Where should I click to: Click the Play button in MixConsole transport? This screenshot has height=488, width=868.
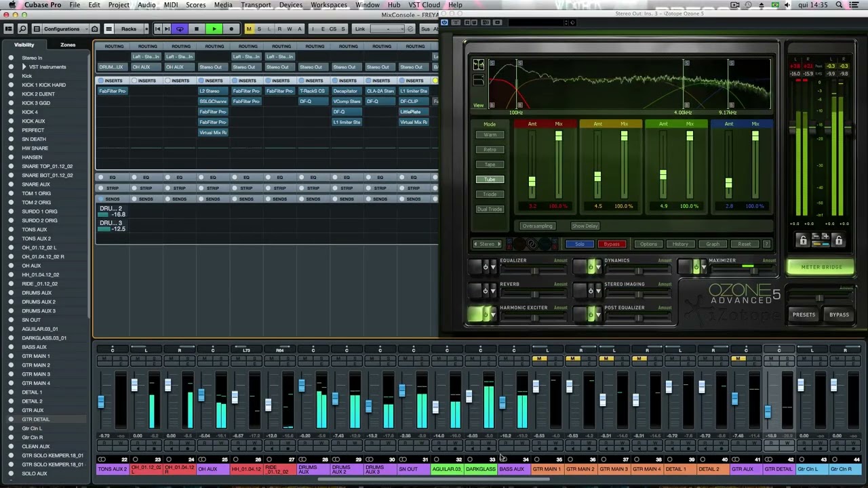[214, 29]
